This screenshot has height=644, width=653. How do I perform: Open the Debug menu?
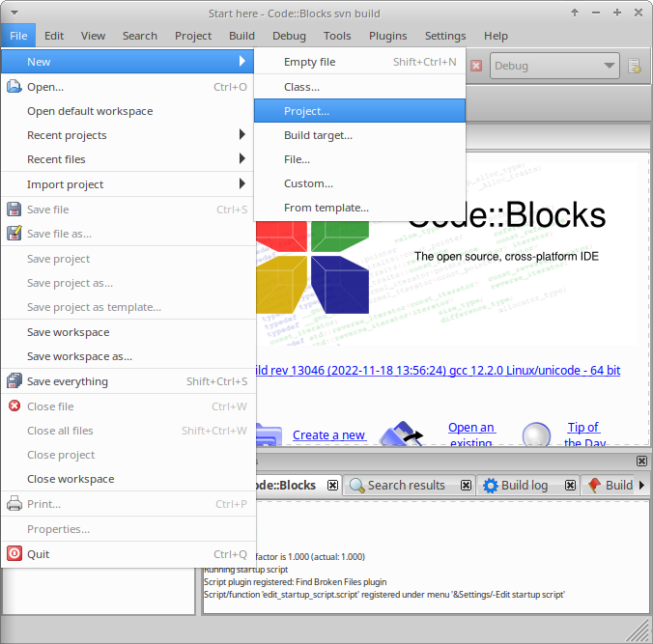click(289, 36)
